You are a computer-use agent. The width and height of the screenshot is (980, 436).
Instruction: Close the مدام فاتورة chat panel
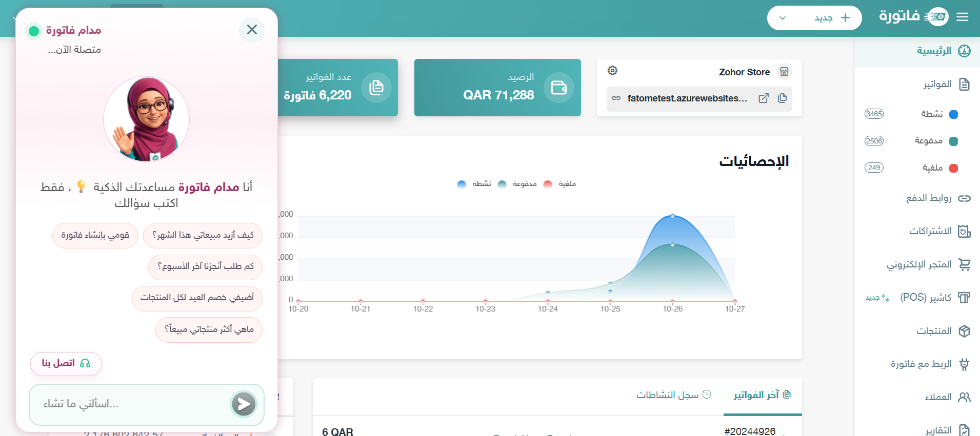tap(252, 30)
